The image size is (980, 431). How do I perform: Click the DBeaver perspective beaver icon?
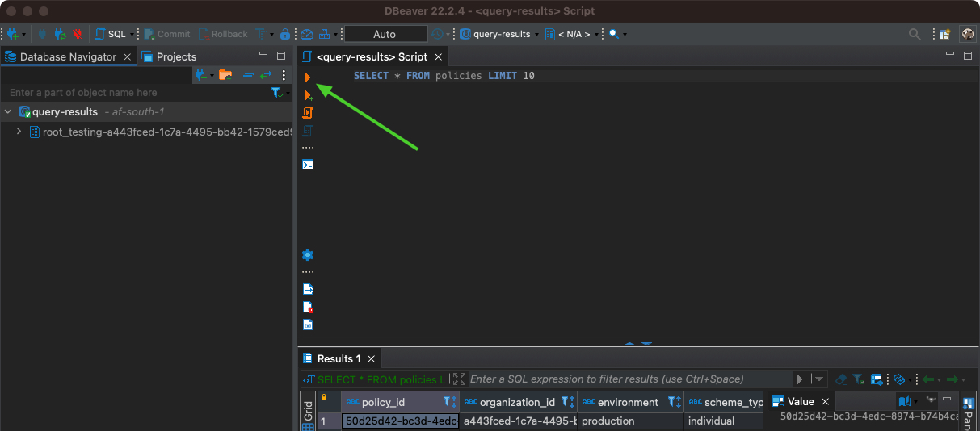(x=967, y=34)
